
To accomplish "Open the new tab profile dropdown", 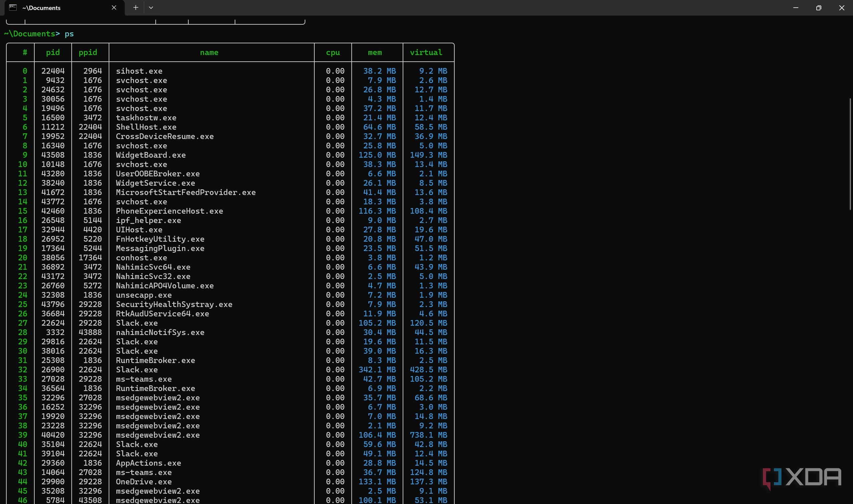I will (x=151, y=7).
